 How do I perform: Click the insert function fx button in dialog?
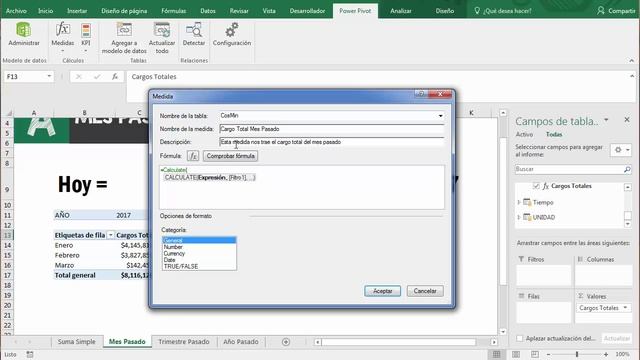pyautogui.click(x=193, y=156)
